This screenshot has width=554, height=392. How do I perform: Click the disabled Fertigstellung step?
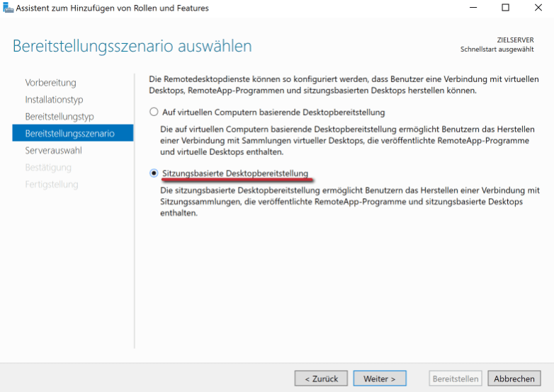(52, 184)
